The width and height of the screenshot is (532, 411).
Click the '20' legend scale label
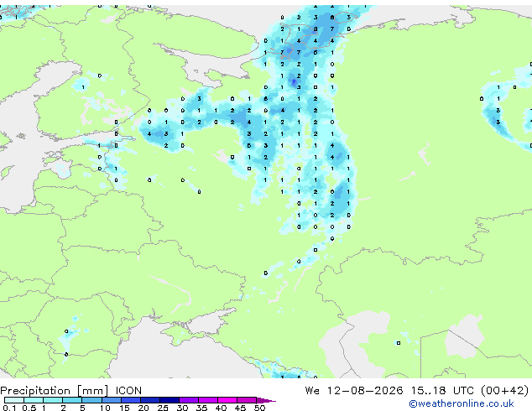143,408
